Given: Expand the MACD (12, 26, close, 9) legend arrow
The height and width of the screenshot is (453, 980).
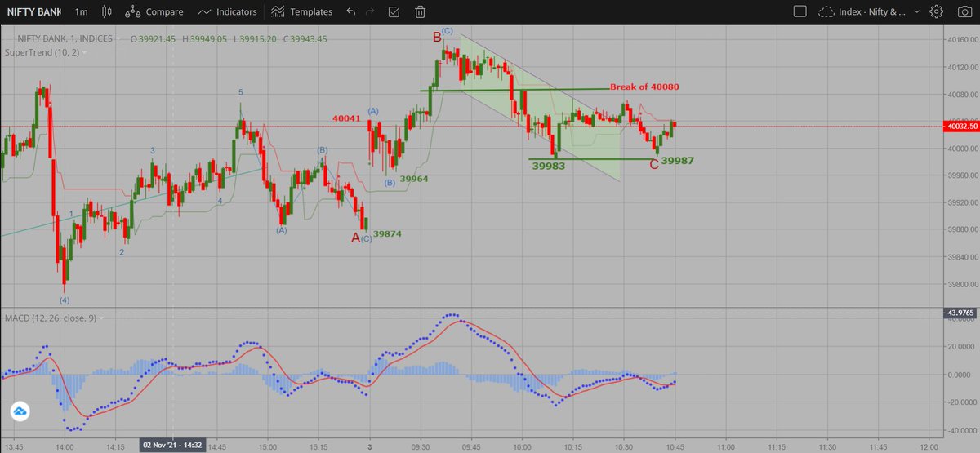Looking at the screenshot, I should (102, 318).
